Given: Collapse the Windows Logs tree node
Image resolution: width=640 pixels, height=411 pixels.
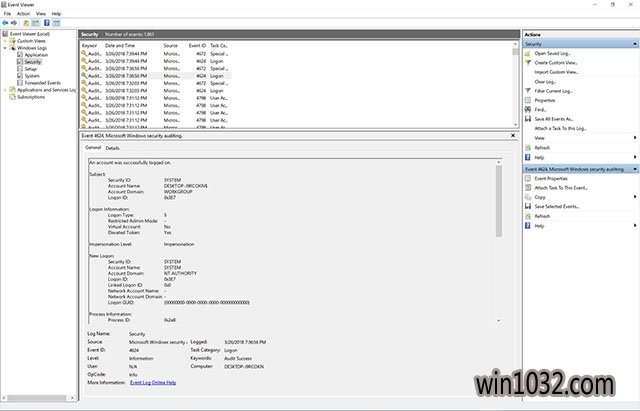Looking at the screenshot, I should pyautogui.click(x=4, y=47).
